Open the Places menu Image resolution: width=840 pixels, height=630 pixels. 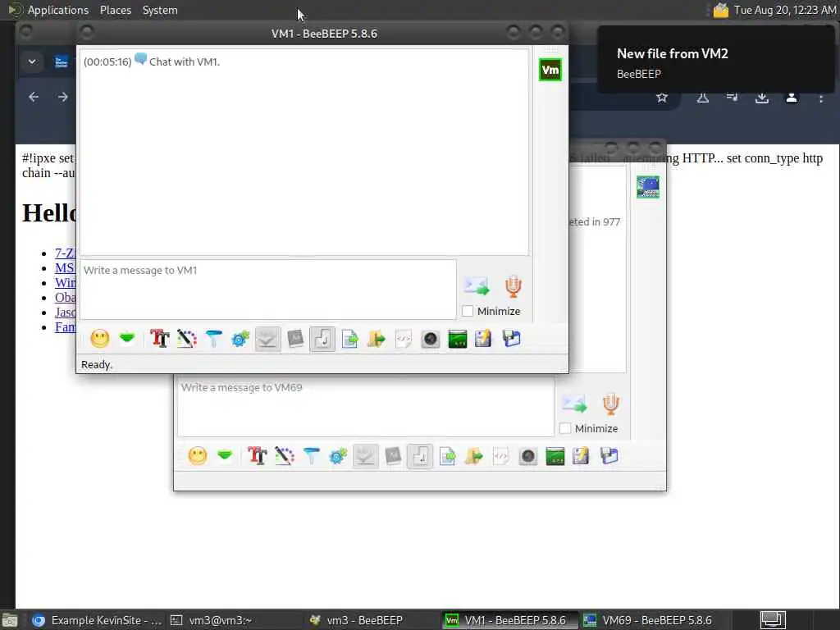(x=116, y=10)
